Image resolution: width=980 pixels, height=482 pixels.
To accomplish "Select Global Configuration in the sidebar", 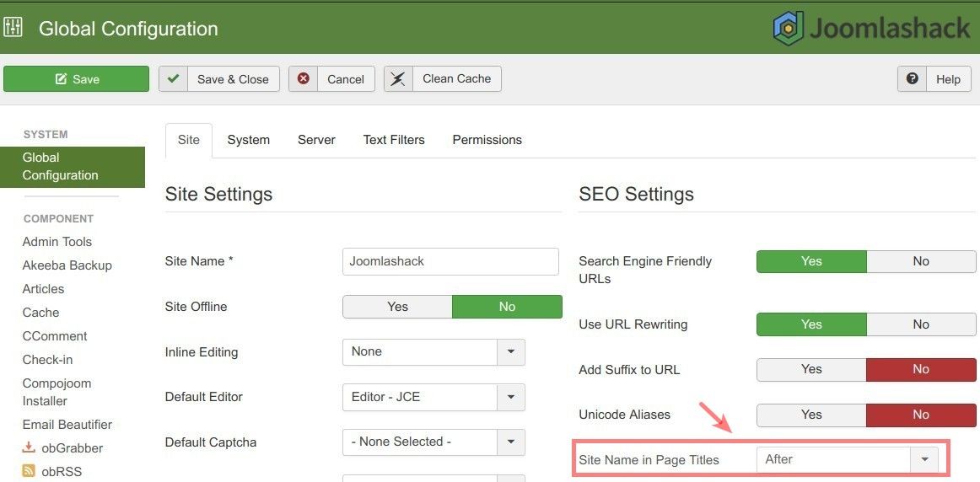I will 73,167.
